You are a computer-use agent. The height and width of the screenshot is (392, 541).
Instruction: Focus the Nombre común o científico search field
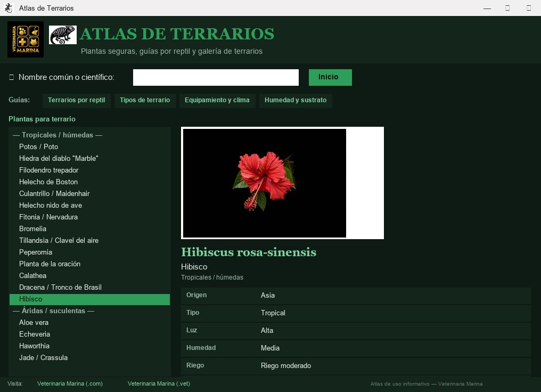coord(216,77)
